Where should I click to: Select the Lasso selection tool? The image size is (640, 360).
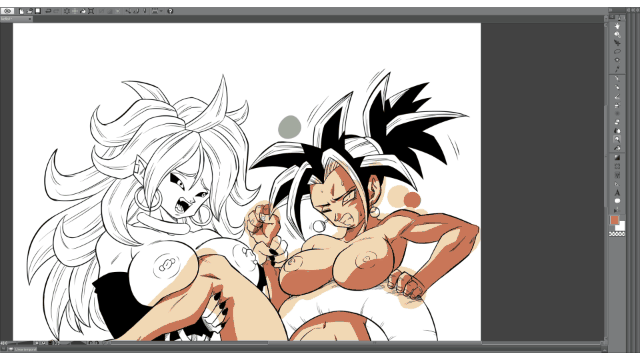617,51
